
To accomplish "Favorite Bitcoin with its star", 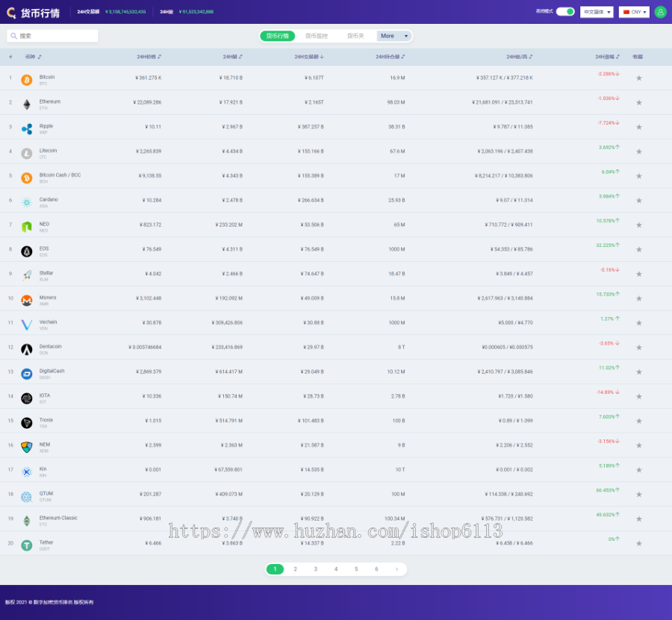I will coord(638,78).
